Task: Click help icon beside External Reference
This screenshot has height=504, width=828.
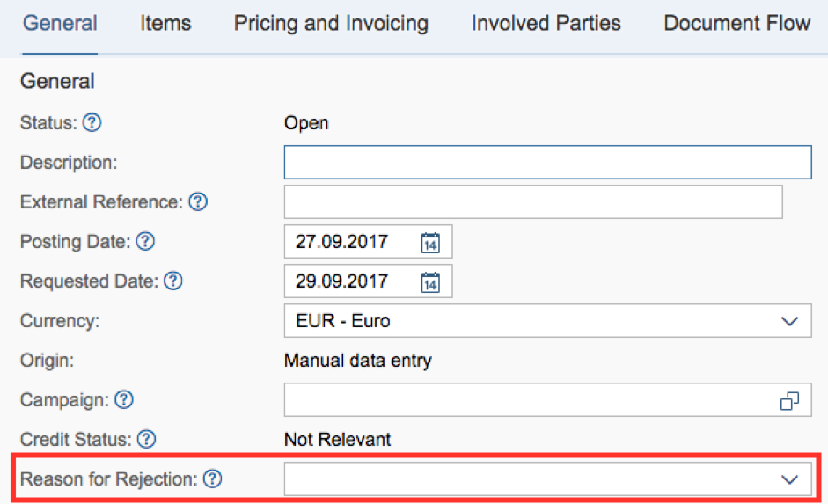Action: 198,202
